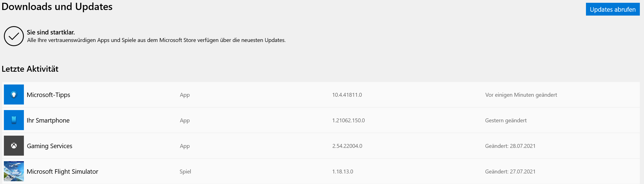
Task: Click the 'Letzte Aktivität' heading
Action: [30, 69]
